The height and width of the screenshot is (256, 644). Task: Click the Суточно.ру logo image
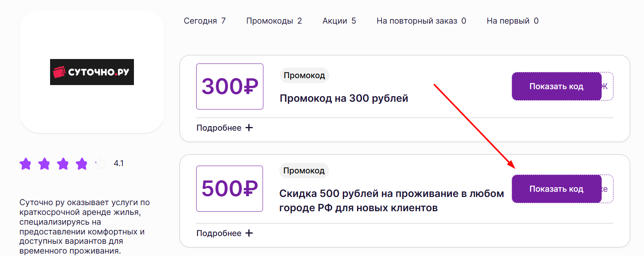coord(92,72)
